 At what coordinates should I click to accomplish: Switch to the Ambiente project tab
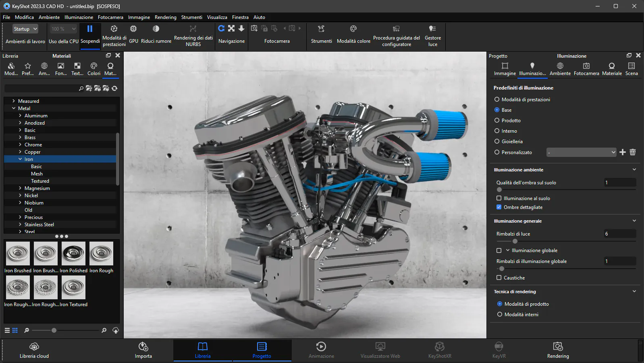tap(560, 69)
